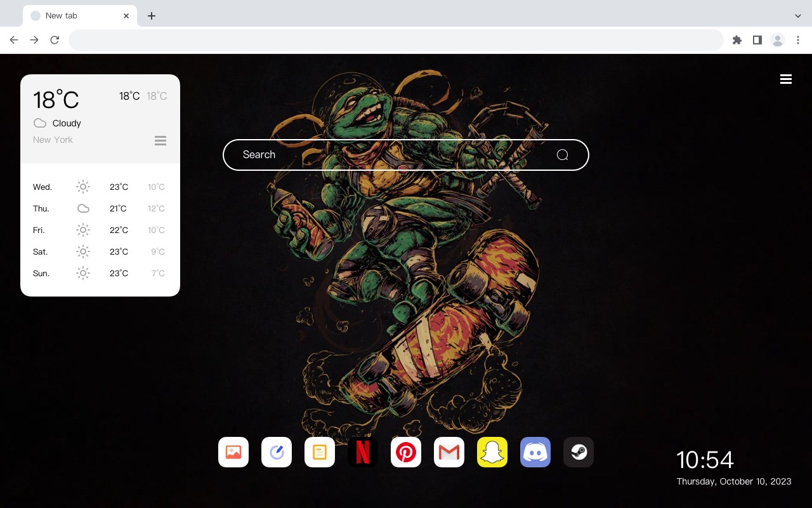Launch the Netflix shortcut

point(363,452)
